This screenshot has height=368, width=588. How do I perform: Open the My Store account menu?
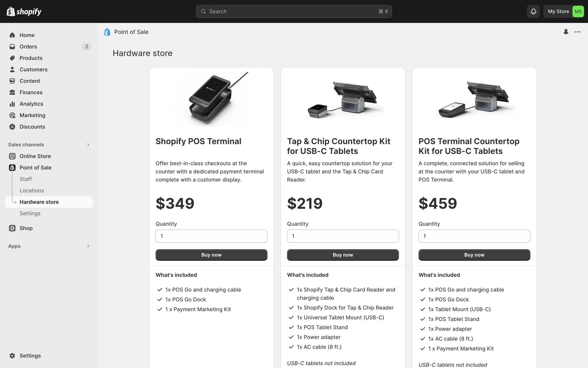pos(564,12)
